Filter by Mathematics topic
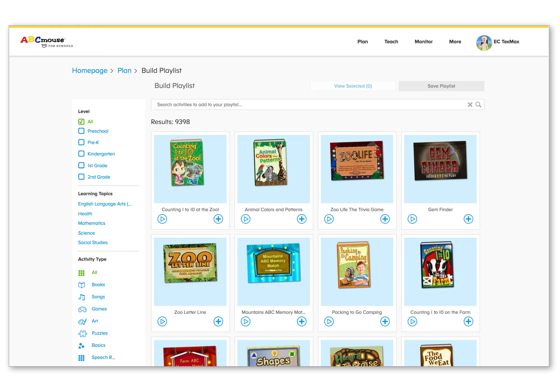The height and width of the screenshot is (392, 560). (92, 223)
